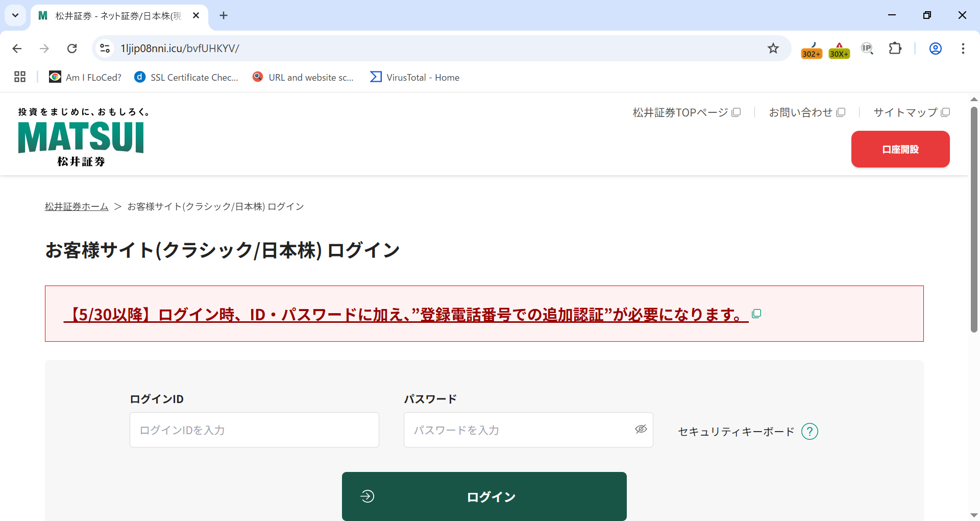Open the Chrome profile icon
Image resolution: width=980 pixels, height=521 pixels.
[936, 49]
